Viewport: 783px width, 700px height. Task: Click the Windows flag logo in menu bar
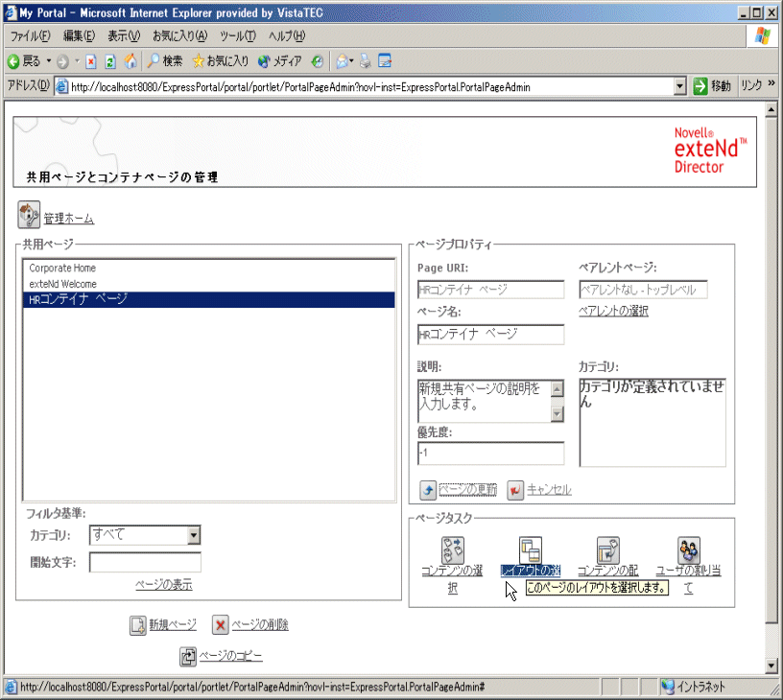click(x=763, y=35)
